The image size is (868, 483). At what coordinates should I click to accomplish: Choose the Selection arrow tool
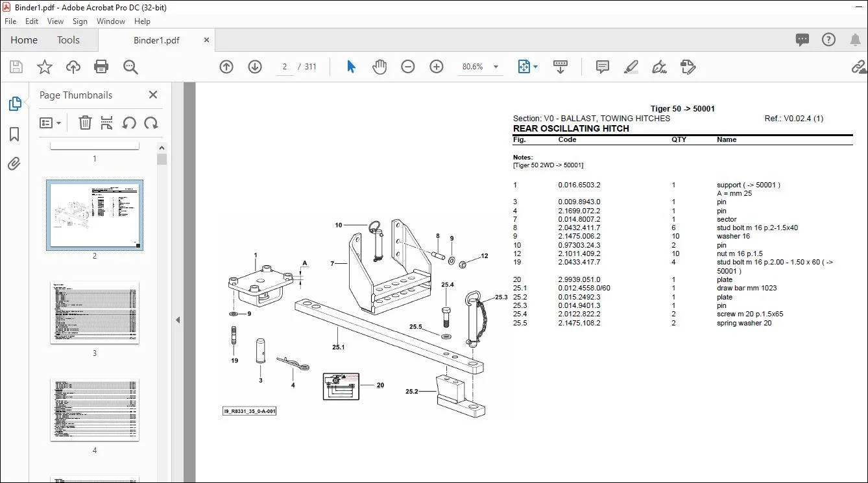coord(352,67)
